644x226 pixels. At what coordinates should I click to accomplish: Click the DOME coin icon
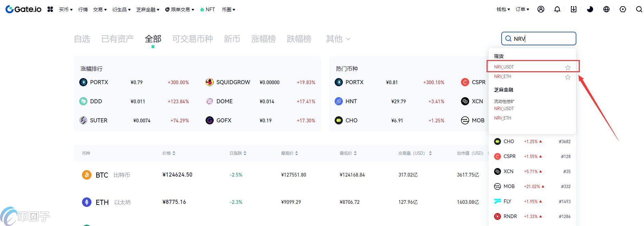[x=210, y=101]
